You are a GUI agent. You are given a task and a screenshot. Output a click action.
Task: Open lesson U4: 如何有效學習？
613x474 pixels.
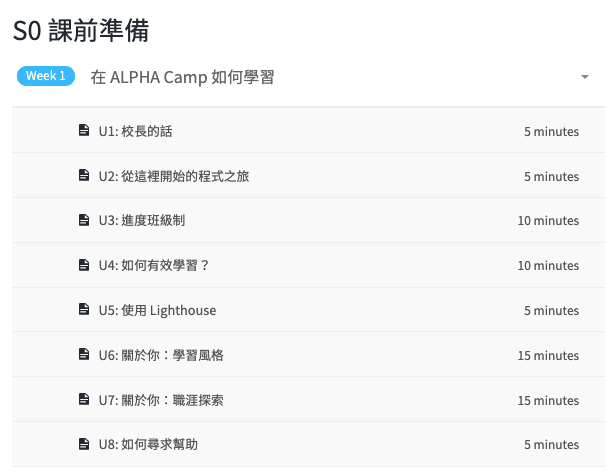click(154, 265)
